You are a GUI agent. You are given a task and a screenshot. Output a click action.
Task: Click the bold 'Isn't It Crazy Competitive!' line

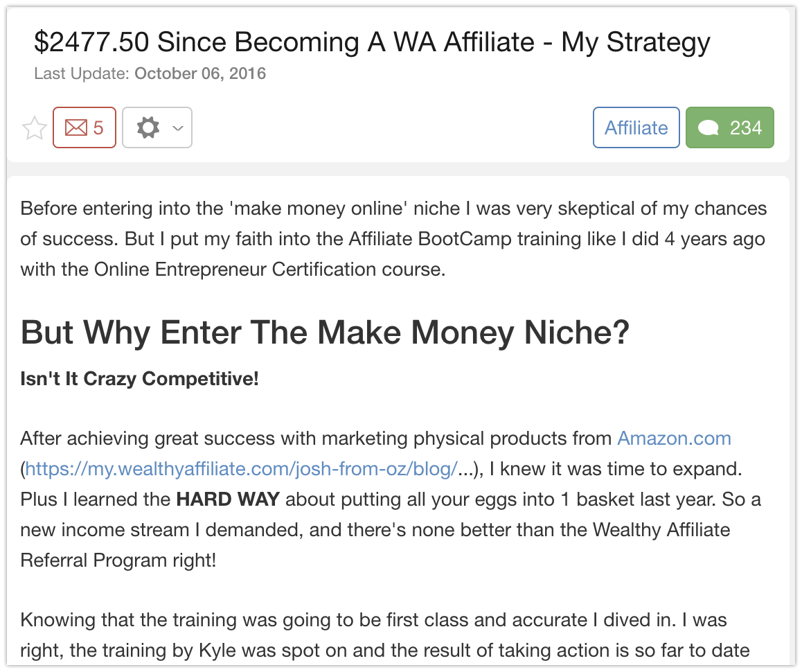pyautogui.click(x=140, y=379)
